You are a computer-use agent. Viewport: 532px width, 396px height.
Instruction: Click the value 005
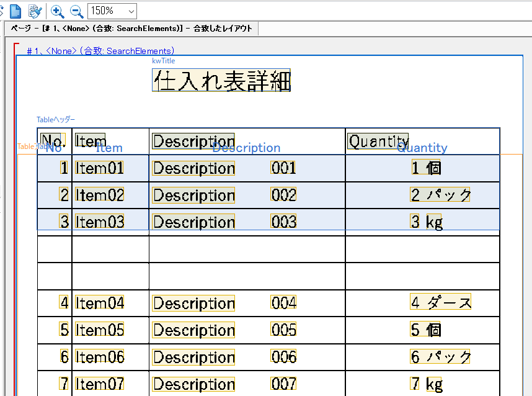pyautogui.click(x=283, y=329)
